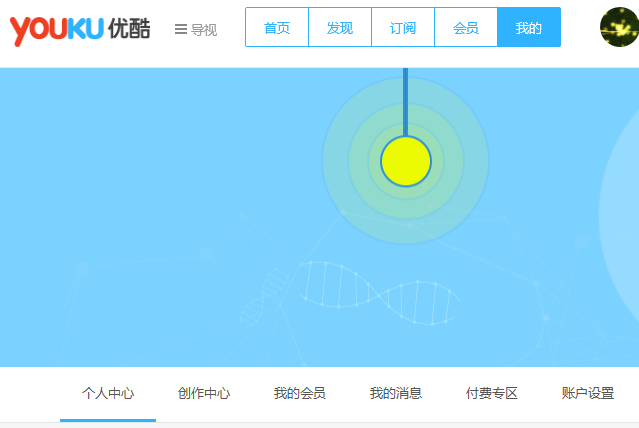Open 付费专区
639x428 pixels.
pyautogui.click(x=492, y=394)
